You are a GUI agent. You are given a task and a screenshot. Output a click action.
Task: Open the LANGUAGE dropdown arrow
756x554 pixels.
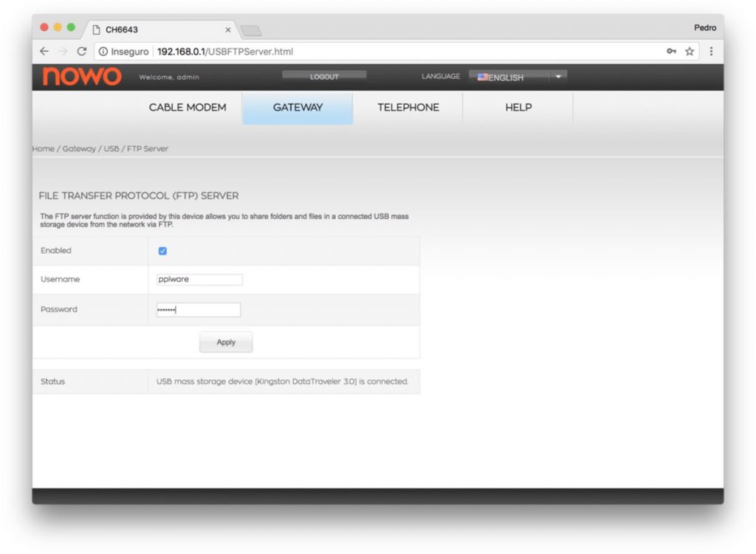(558, 76)
